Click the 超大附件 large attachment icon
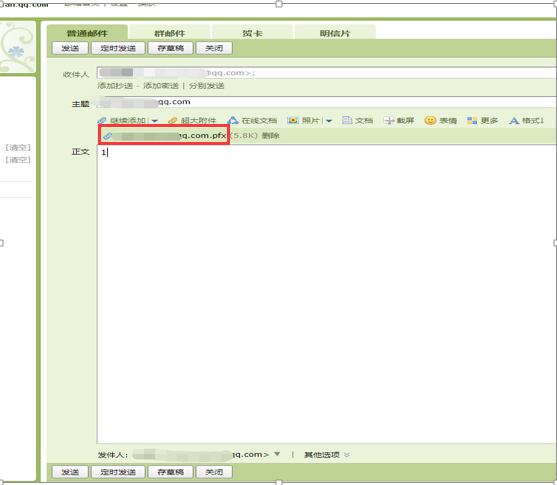Screen dimensions: 557x485 click(x=173, y=121)
